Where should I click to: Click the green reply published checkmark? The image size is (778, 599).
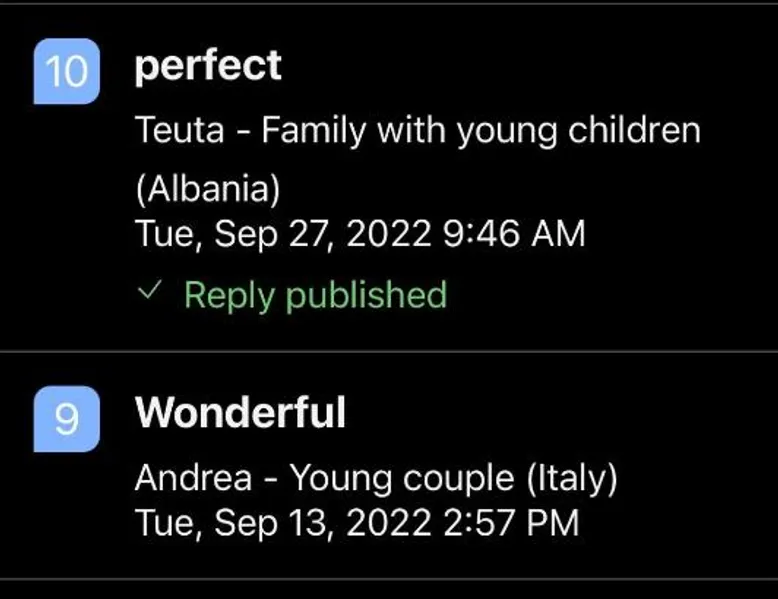[149, 290]
